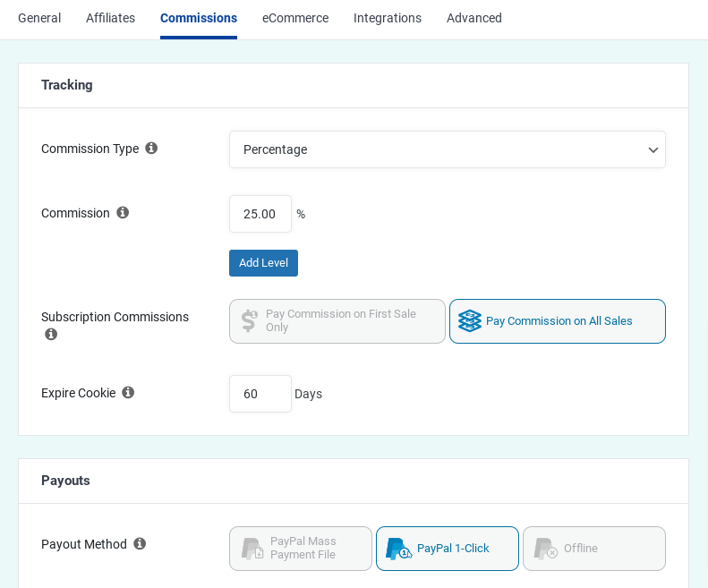Switch to the Affiliates tab
The height and width of the screenshot is (588, 708).
110,18
